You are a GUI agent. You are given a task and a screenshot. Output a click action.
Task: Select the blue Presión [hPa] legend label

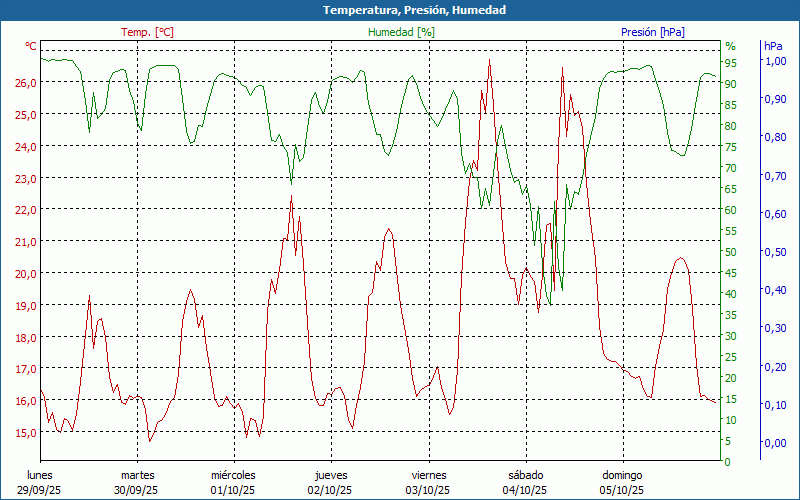click(652, 32)
